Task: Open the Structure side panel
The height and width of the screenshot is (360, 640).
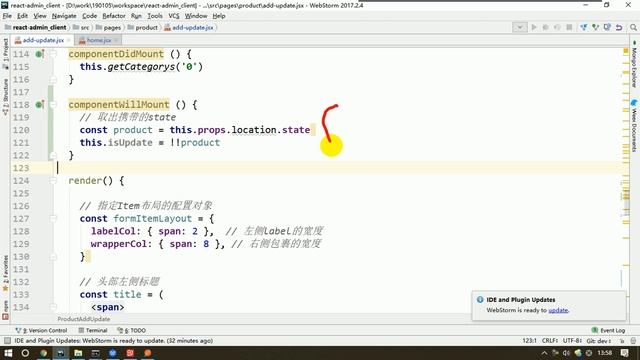Action: coord(5,97)
